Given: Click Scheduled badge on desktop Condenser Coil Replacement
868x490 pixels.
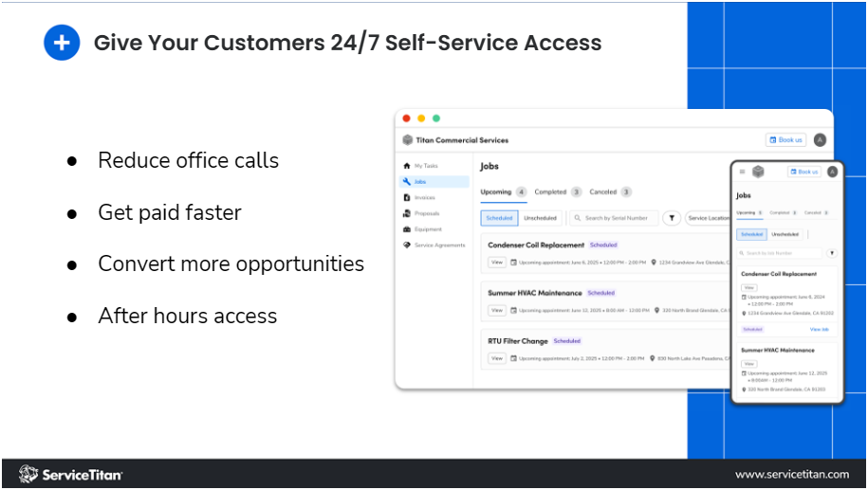Looking at the screenshot, I should (603, 245).
